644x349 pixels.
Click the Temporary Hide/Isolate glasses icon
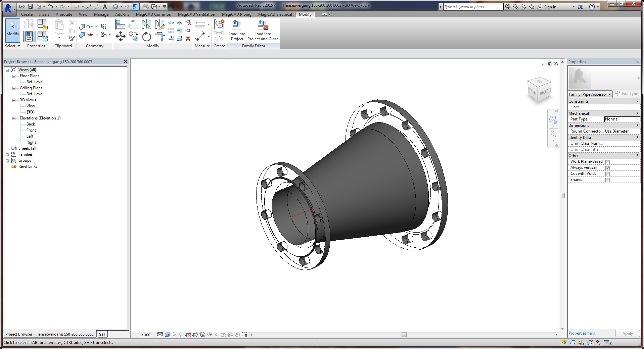point(209,335)
